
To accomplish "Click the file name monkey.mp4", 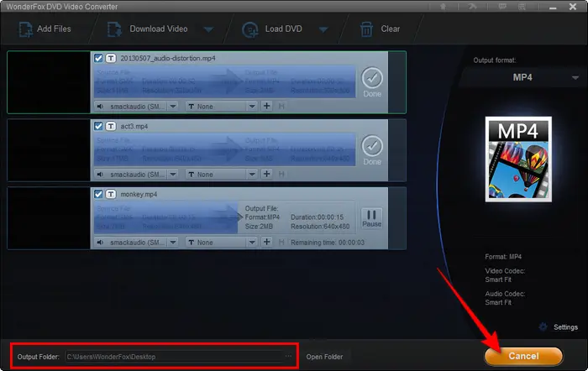I will pos(139,194).
